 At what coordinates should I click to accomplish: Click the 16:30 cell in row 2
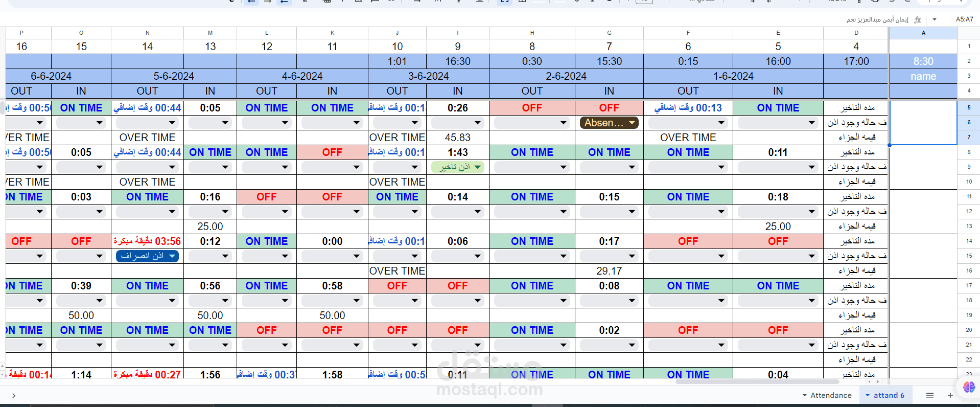pos(457,61)
